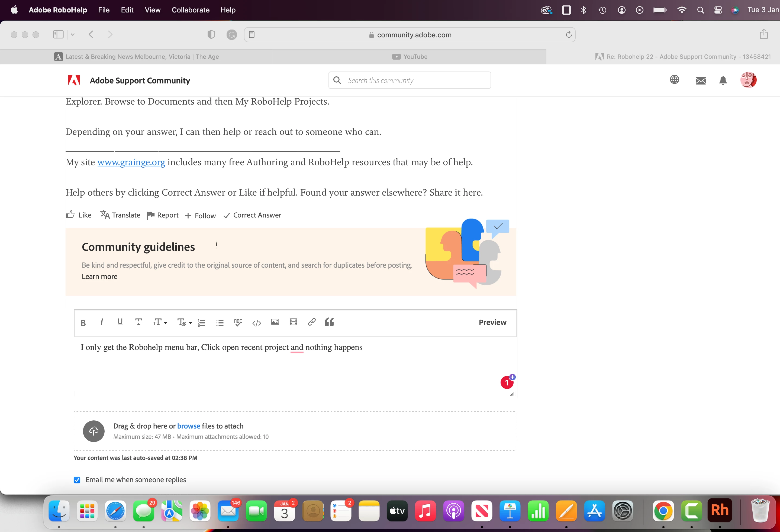The image size is (780, 532).
Task: Insert a code sample with the code icon
Action: coord(256,323)
